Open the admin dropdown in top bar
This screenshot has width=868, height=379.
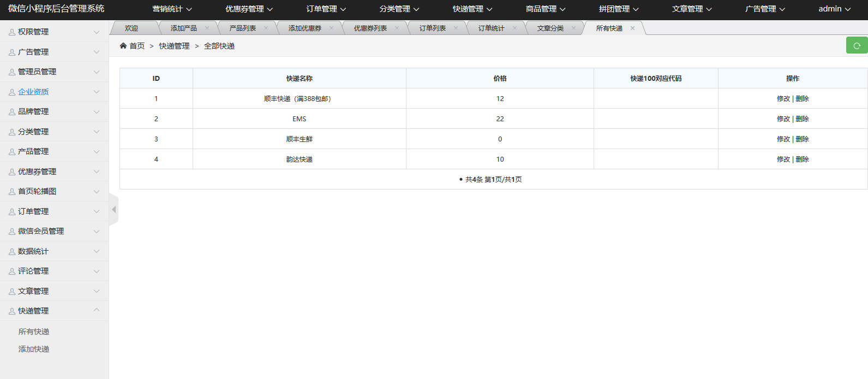834,9
